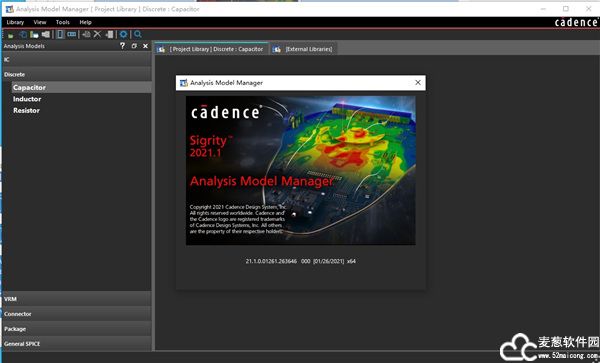Collapse the Discrete section
Image resolution: width=600 pixels, height=363 pixels.
click(x=77, y=74)
